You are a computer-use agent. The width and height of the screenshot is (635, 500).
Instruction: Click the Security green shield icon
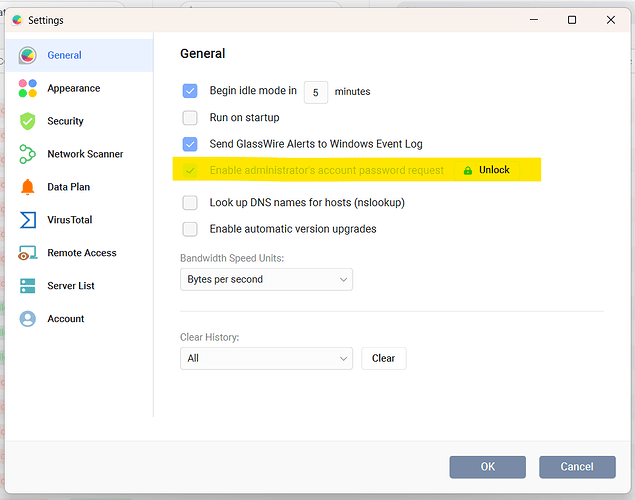click(x=28, y=121)
